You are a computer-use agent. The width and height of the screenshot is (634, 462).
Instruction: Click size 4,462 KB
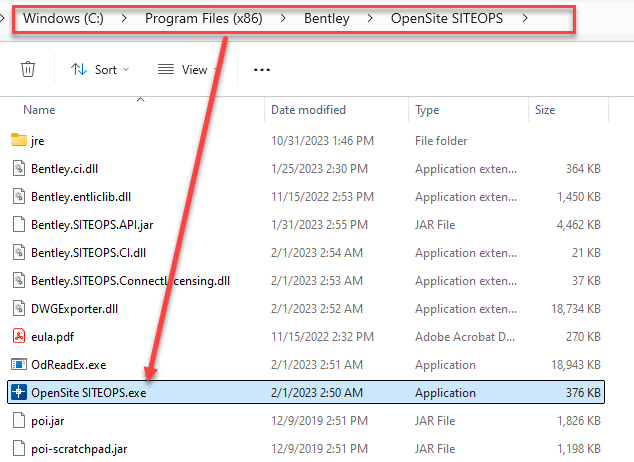(579, 225)
